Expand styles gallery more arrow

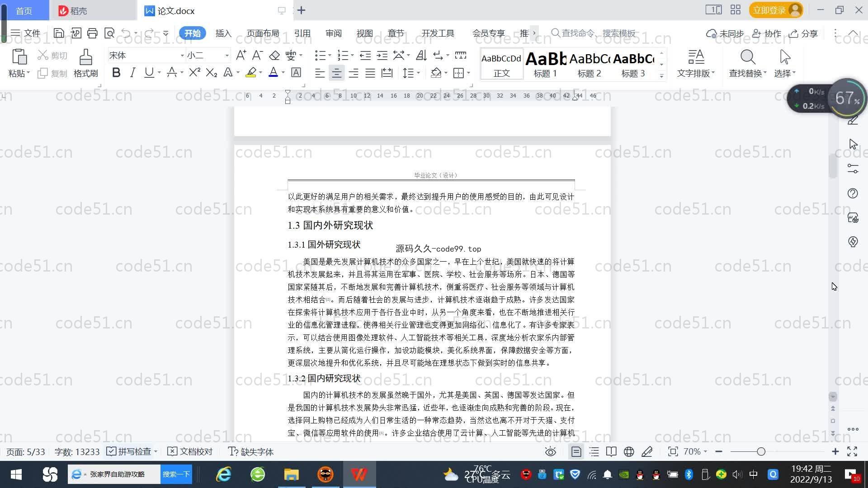point(661,75)
